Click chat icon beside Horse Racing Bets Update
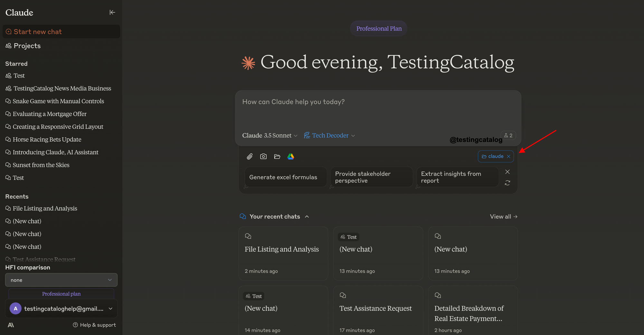The width and height of the screenshot is (644, 335). coord(8,139)
